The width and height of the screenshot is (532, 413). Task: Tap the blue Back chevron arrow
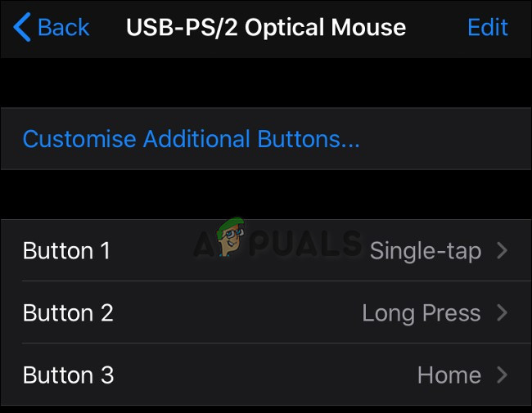pos(22,27)
